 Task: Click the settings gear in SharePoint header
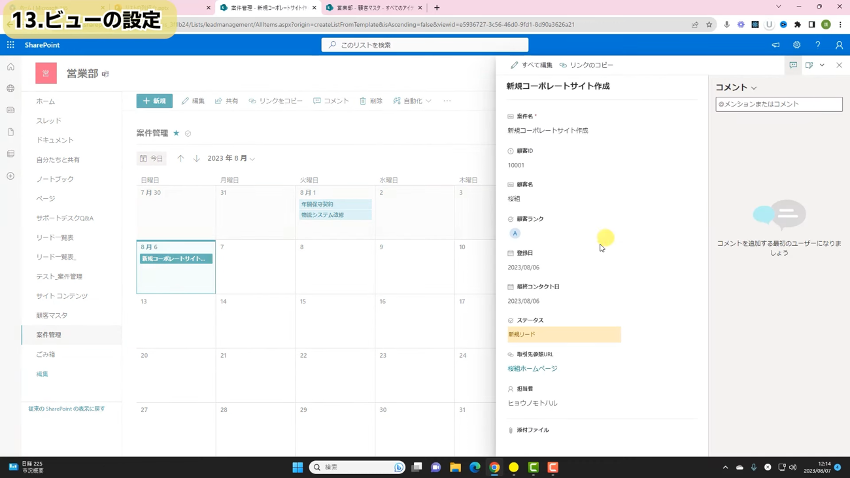[x=797, y=45]
